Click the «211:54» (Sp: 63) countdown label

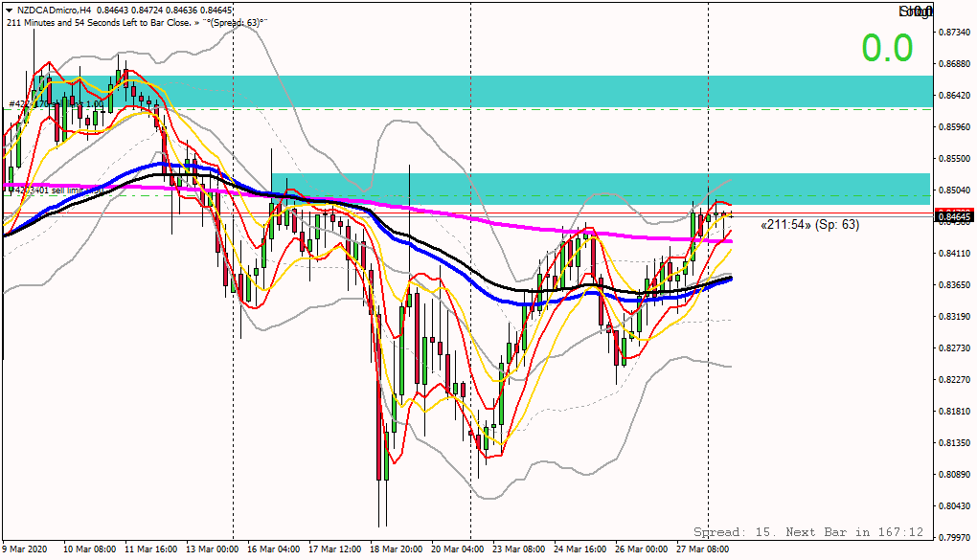point(809,225)
